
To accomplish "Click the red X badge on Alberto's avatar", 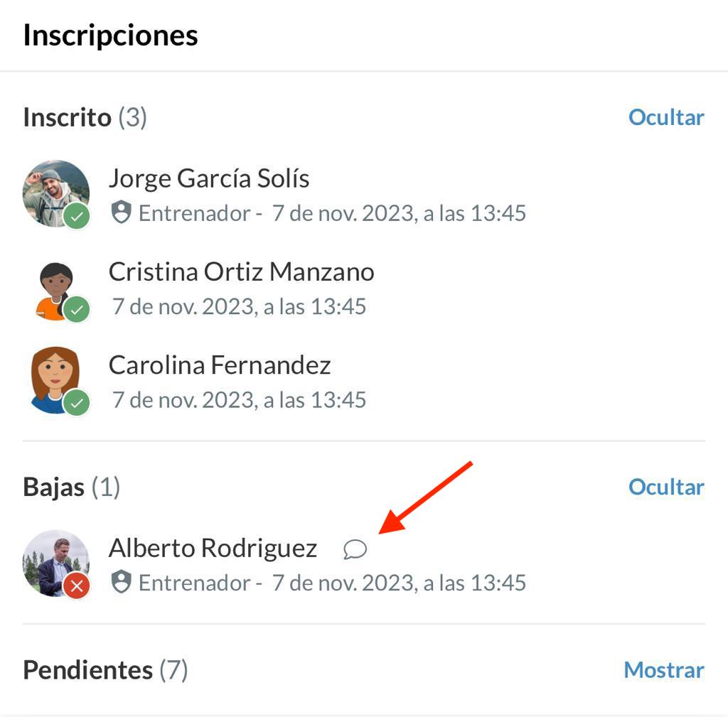I will pos(77,586).
